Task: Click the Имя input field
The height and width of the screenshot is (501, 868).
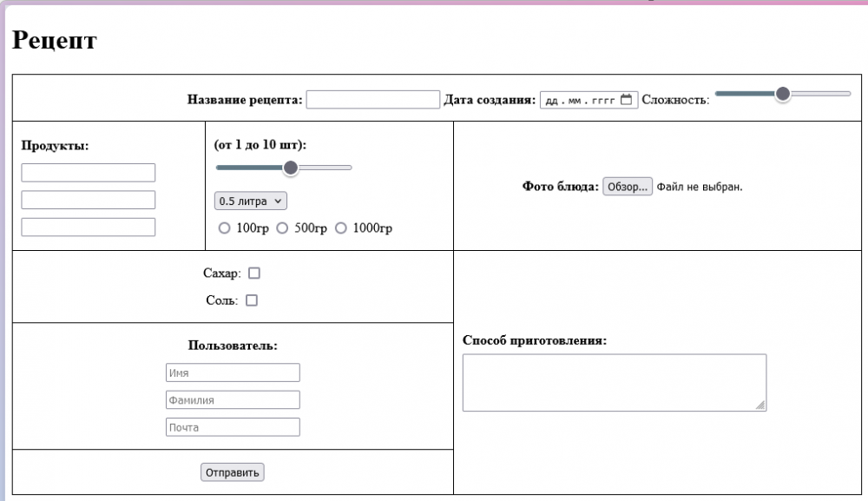Action: (x=233, y=372)
